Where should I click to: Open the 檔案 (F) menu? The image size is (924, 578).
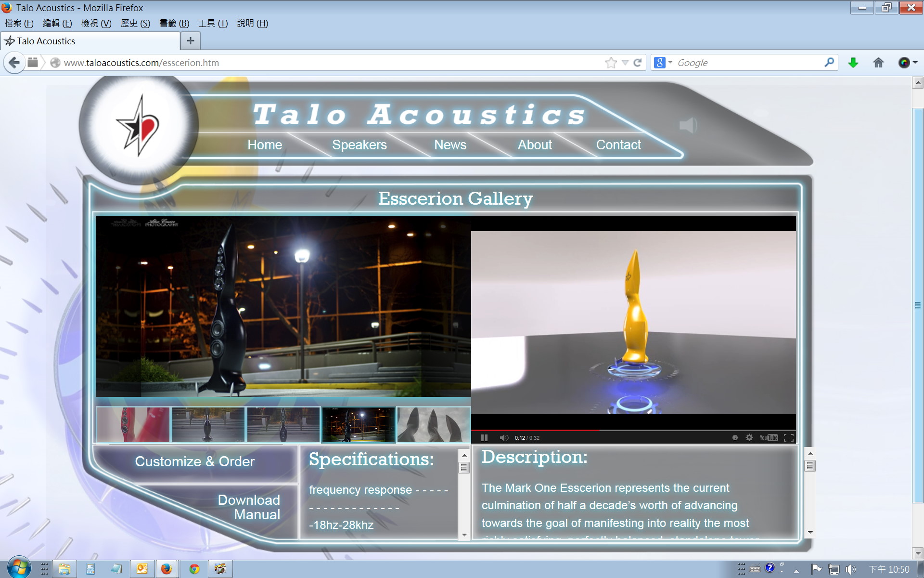pyautogui.click(x=19, y=23)
